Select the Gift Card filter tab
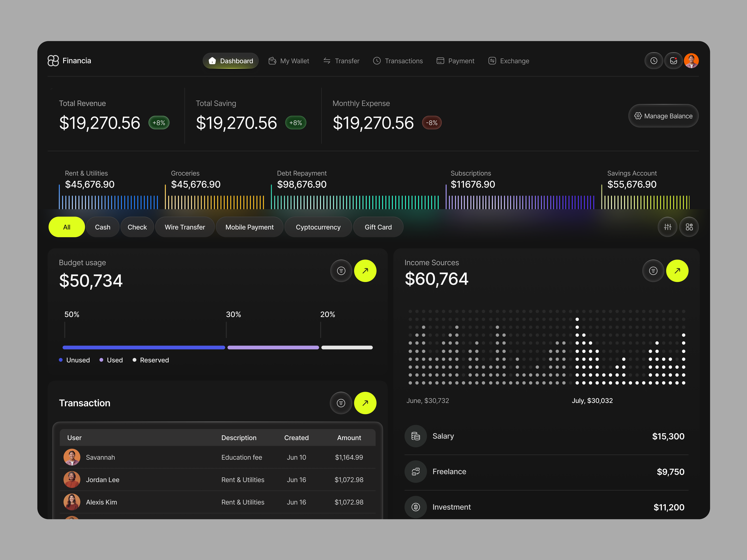 pyautogui.click(x=378, y=227)
